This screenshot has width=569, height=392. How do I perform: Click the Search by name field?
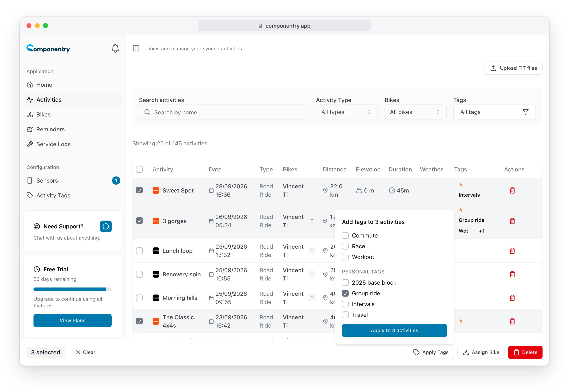tap(224, 112)
